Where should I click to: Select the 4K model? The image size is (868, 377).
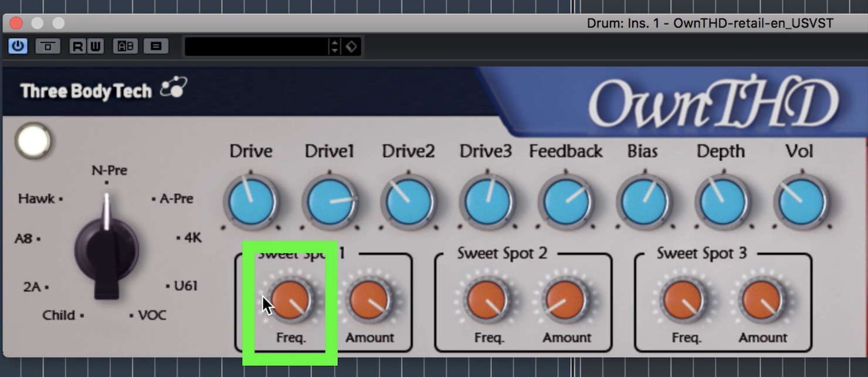192,238
